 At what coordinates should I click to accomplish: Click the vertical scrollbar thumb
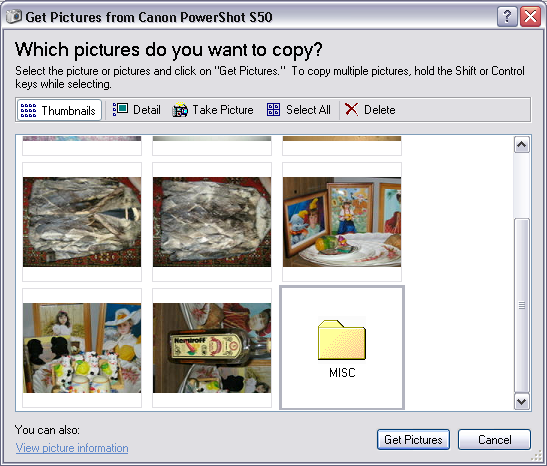(x=522, y=306)
